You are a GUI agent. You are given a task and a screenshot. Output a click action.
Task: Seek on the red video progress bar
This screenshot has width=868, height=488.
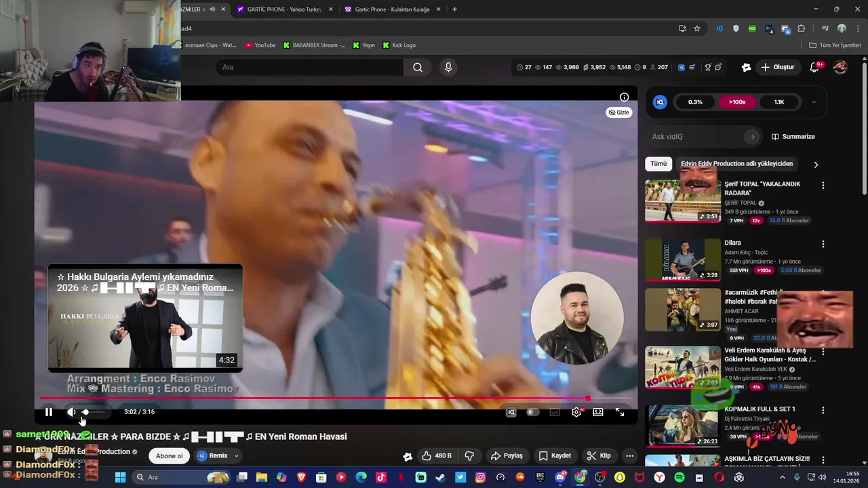tap(336, 398)
